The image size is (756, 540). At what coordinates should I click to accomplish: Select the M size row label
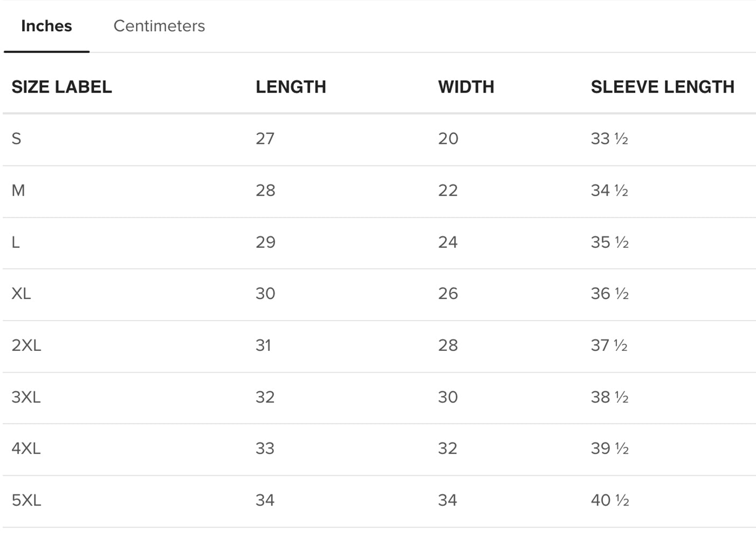coord(18,190)
